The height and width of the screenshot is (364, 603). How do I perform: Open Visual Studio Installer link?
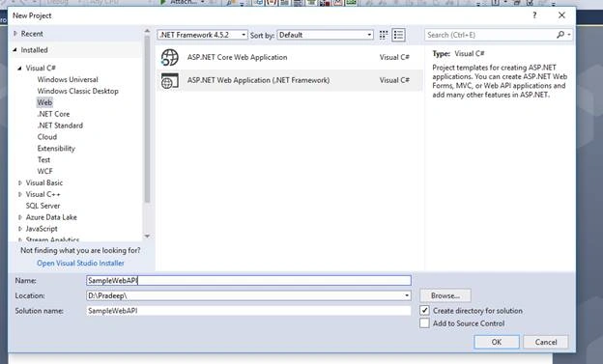coord(80,264)
